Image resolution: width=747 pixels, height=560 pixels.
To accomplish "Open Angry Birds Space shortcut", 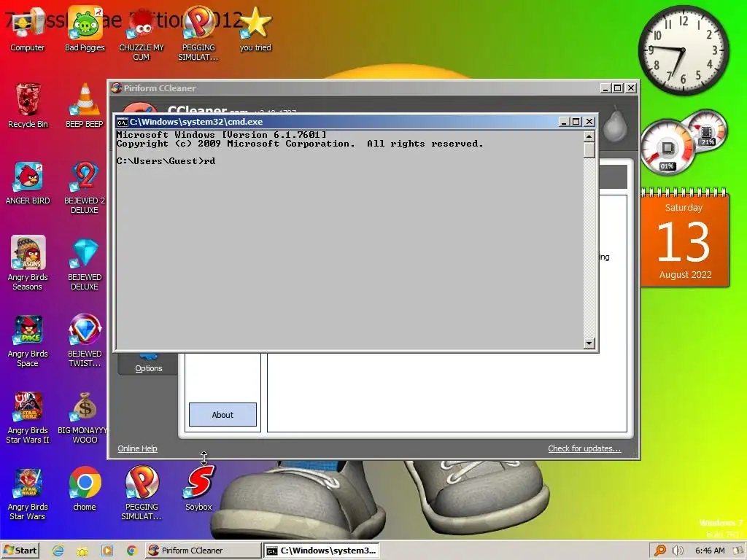I will click(28, 341).
